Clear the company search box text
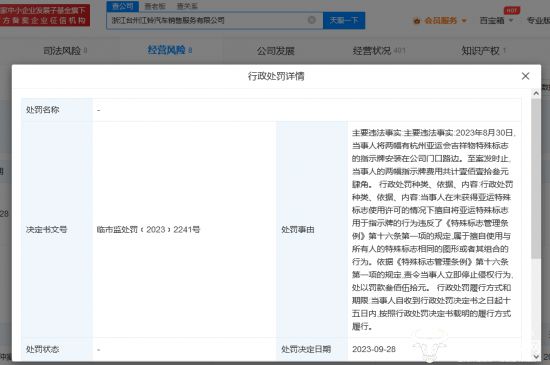 tap(311, 20)
